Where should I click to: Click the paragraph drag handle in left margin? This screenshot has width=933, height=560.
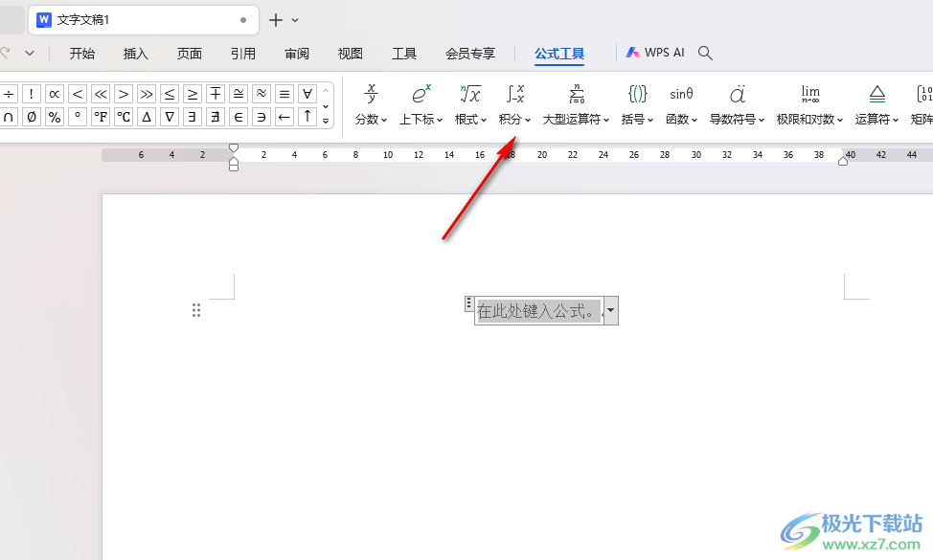[196, 310]
